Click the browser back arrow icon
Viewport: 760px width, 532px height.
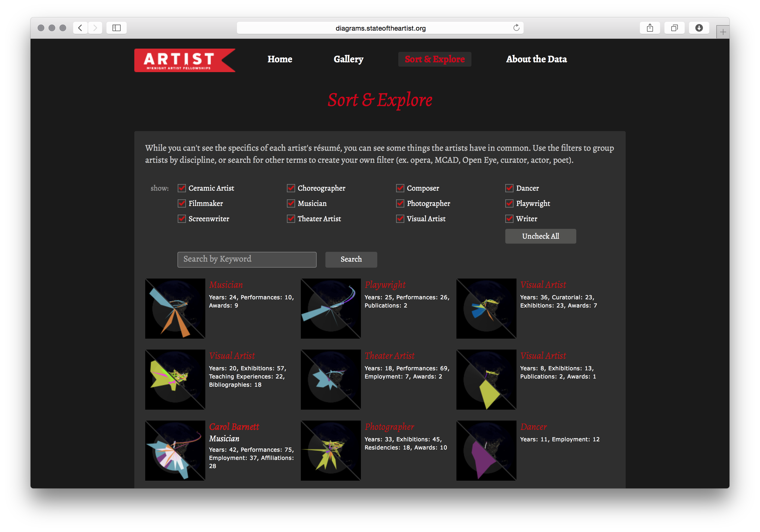tap(80, 28)
